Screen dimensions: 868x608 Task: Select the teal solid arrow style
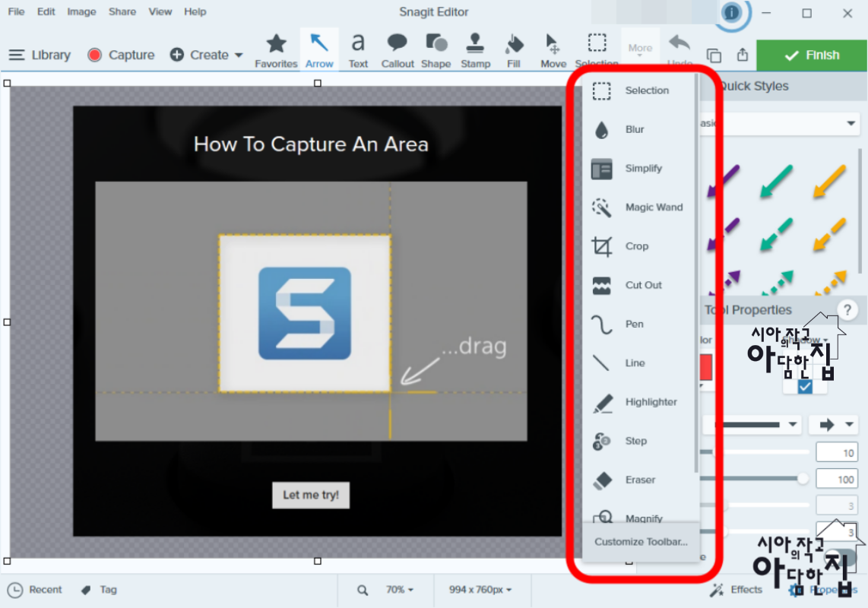point(776,181)
